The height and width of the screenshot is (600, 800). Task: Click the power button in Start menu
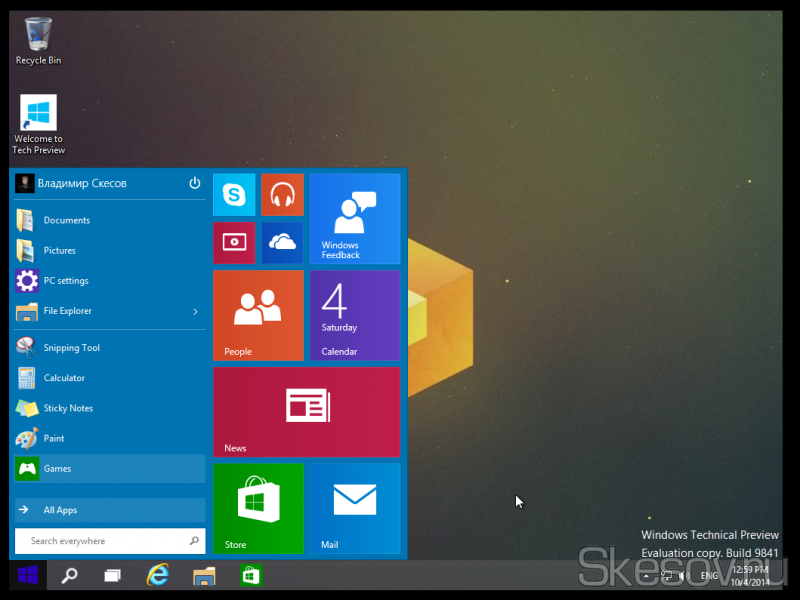[194, 183]
